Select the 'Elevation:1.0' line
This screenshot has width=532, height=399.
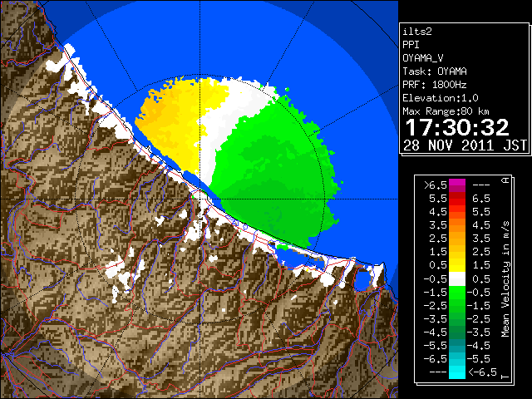441,98
